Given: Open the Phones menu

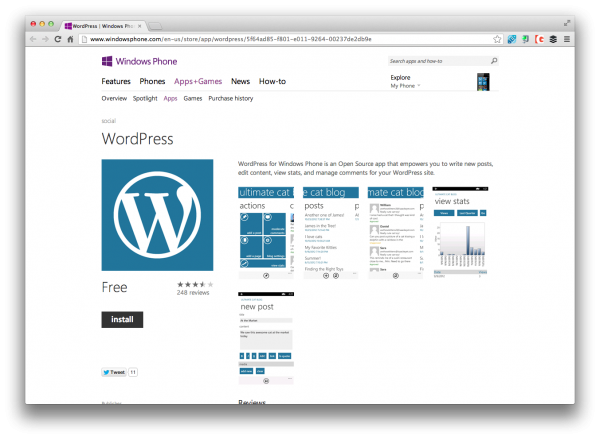Looking at the screenshot, I should click(152, 81).
